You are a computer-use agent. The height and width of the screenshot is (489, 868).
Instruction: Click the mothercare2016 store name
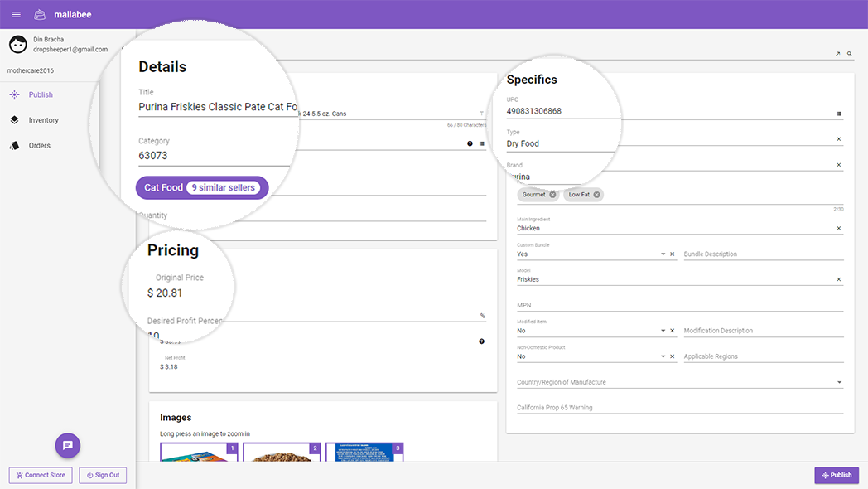[x=31, y=71]
